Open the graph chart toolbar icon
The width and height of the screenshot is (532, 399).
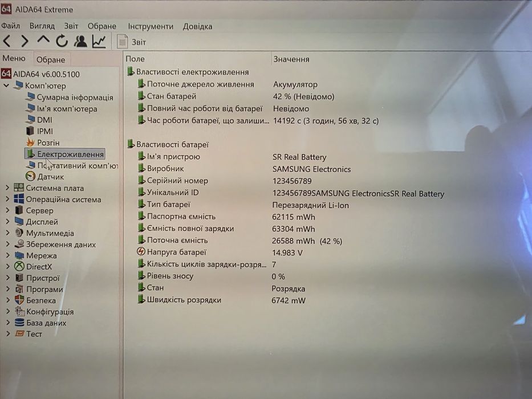point(99,42)
